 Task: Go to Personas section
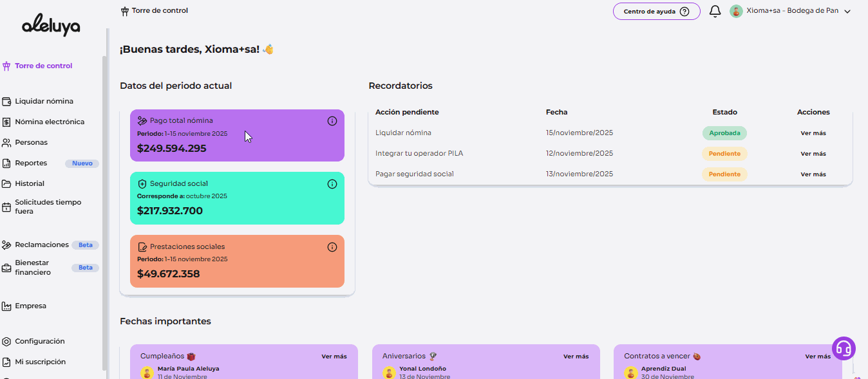[31, 142]
